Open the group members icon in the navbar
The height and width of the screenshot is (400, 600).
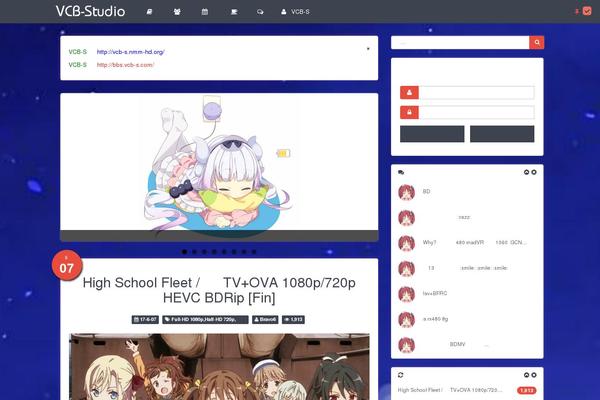pos(177,12)
